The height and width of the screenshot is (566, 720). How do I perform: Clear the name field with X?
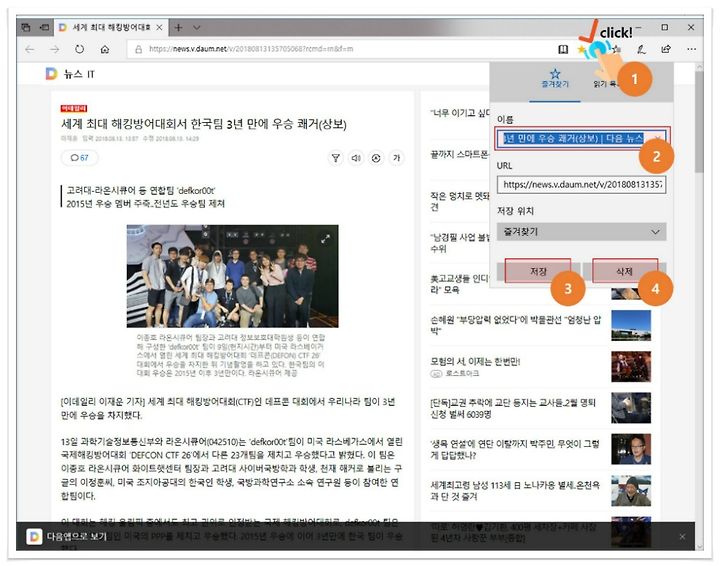coord(658,138)
